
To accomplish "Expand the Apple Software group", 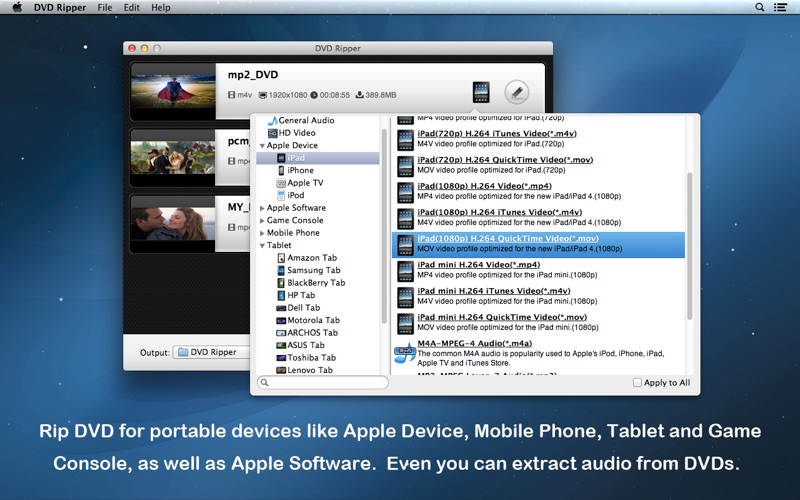I will pyautogui.click(x=262, y=208).
